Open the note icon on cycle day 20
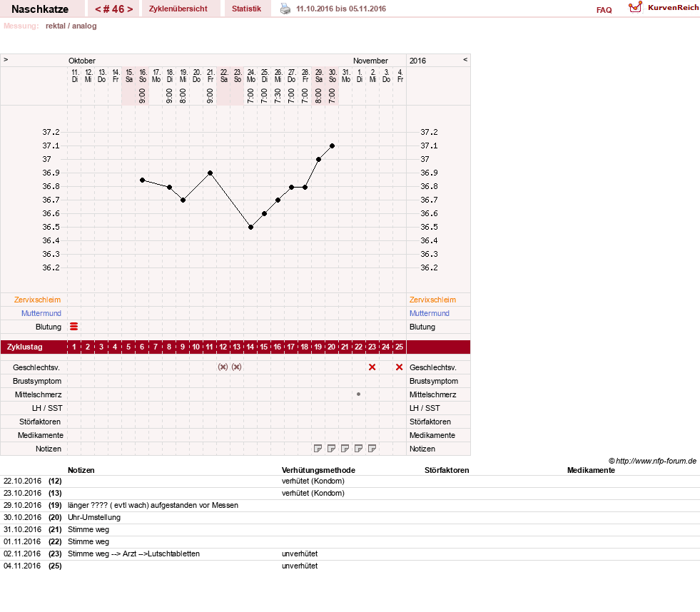The height and width of the screenshot is (612, 700). tap(331, 448)
